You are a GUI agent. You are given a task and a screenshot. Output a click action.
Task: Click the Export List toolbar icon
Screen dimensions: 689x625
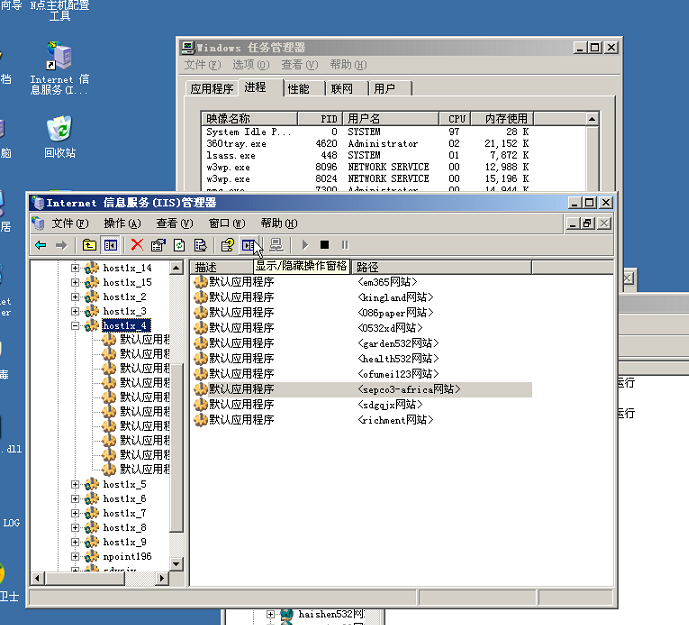pos(200,245)
